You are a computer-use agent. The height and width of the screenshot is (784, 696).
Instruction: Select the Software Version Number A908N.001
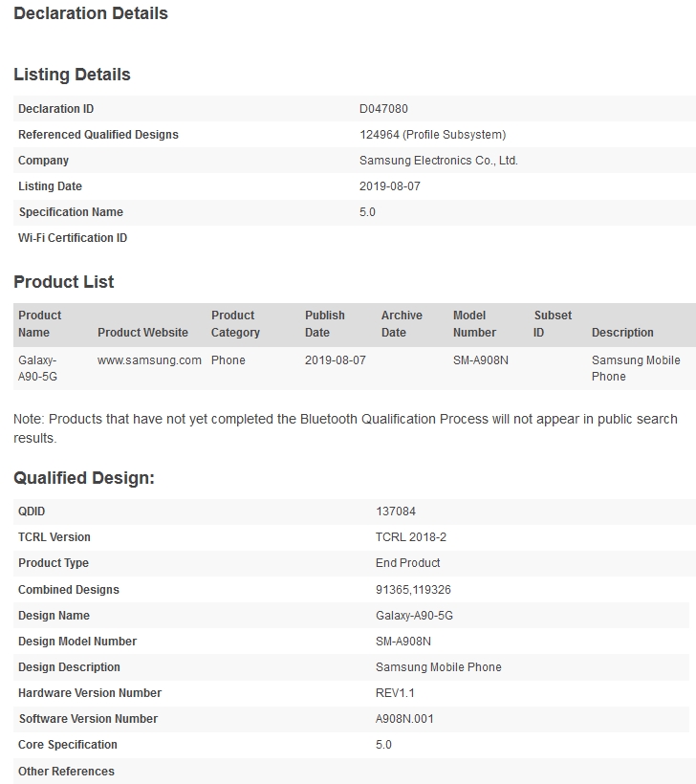pyautogui.click(x=404, y=719)
